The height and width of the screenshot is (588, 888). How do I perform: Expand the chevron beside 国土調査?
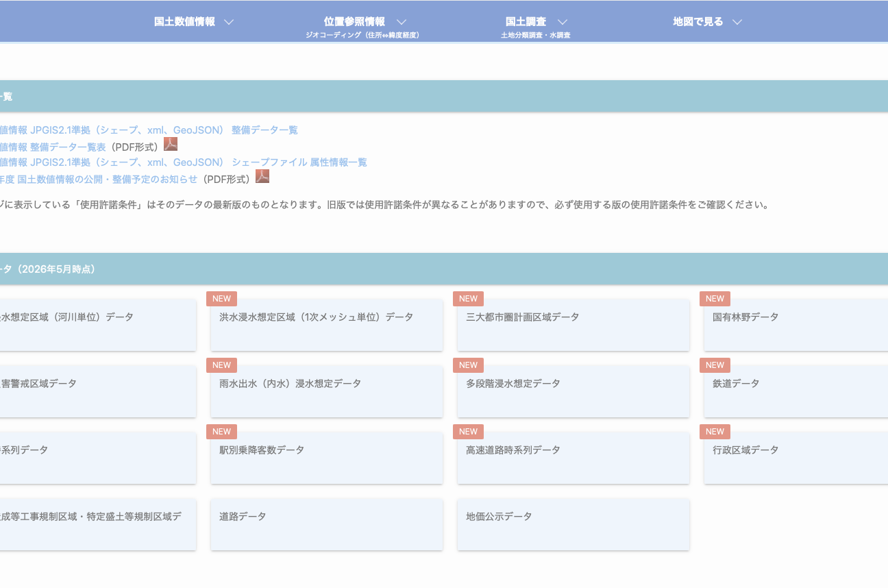click(563, 22)
